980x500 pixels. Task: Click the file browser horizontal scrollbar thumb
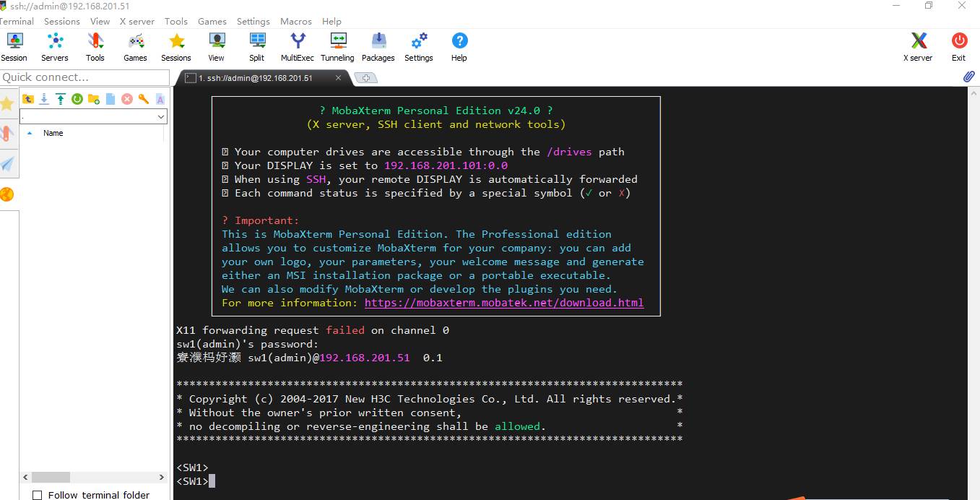pyautogui.click(x=51, y=478)
